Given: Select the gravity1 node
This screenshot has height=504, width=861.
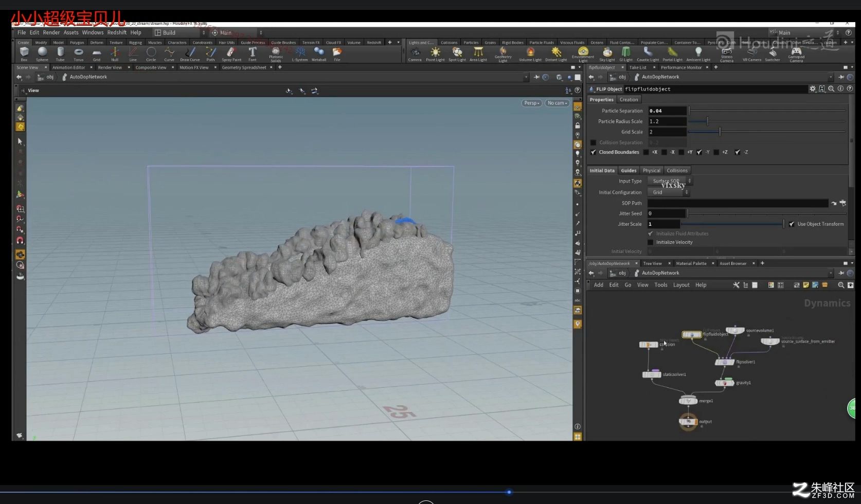Looking at the screenshot, I should point(725,383).
